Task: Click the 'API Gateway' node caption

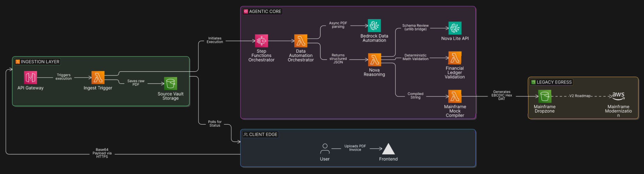Action: [31, 88]
